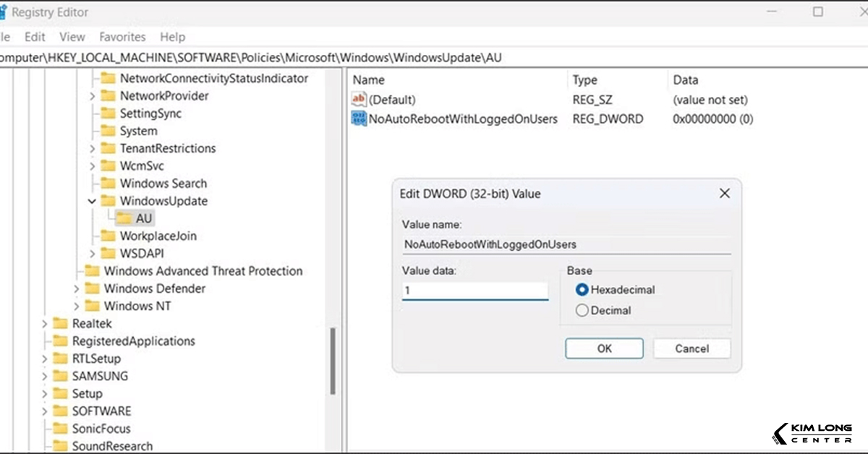
Task: Switch base to Decimal
Action: click(581, 309)
